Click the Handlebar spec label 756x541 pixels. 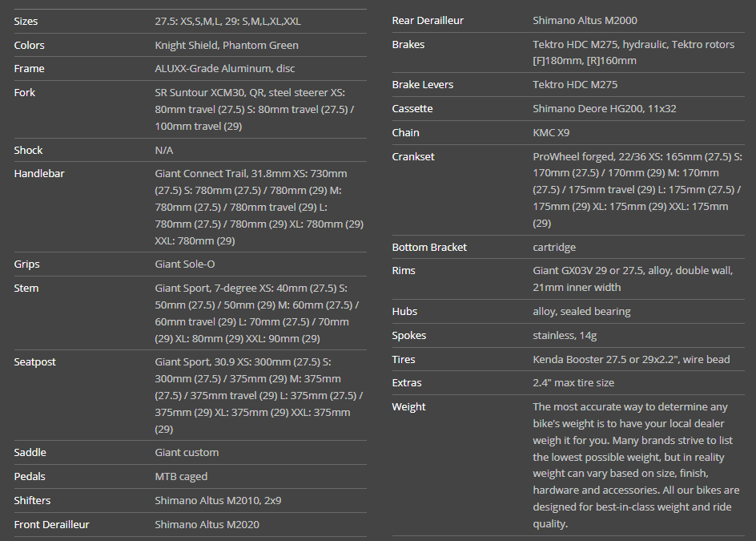pos(39,174)
